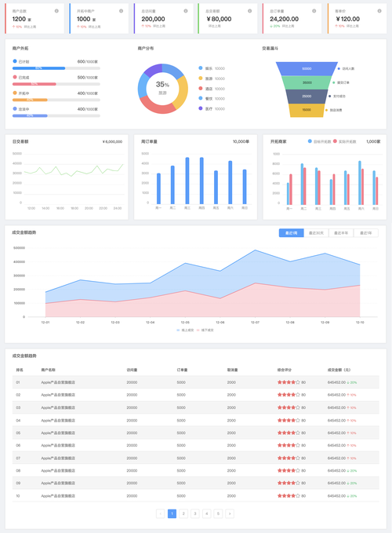The width and height of the screenshot is (392, 533).
Task: Go to previous page with left chevron
Action: pyautogui.click(x=161, y=513)
